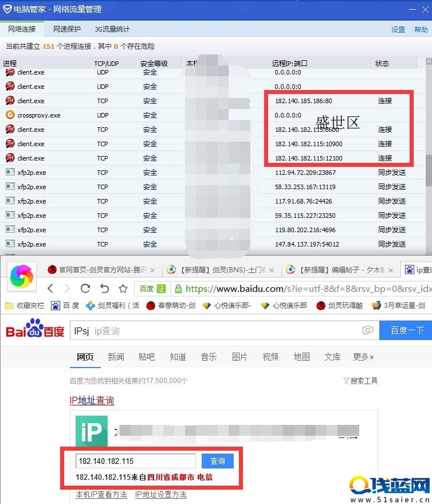Open the 百度 bookmark
Viewport: 432px width, 504px height.
coord(65,306)
